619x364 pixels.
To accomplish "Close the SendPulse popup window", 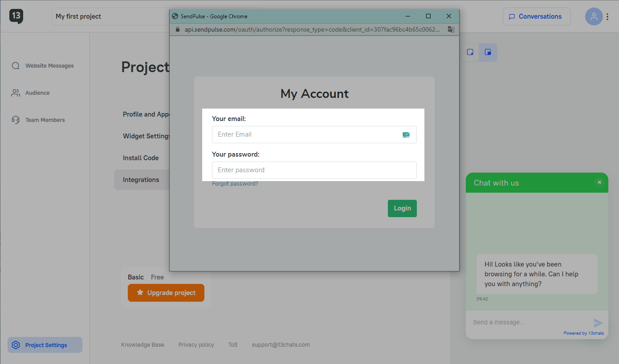I will pos(449,16).
